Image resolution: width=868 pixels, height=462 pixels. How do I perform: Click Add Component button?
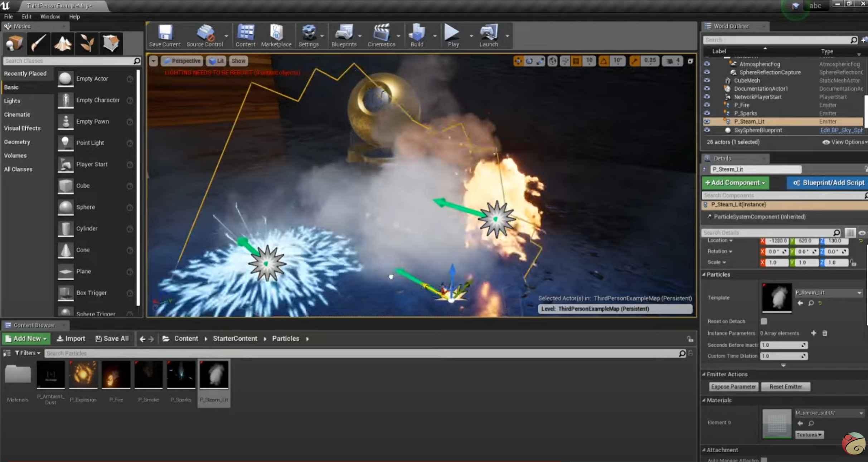pyautogui.click(x=735, y=183)
